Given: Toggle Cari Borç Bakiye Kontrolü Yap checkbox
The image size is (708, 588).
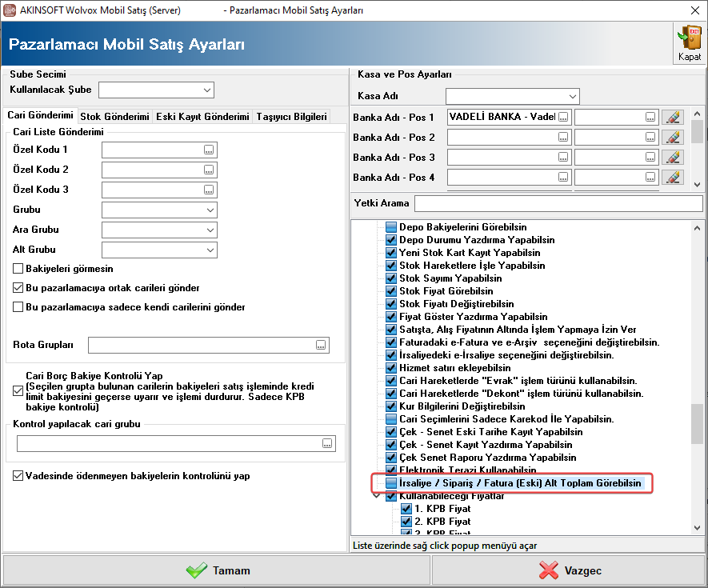Looking at the screenshot, I should click(x=18, y=390).
